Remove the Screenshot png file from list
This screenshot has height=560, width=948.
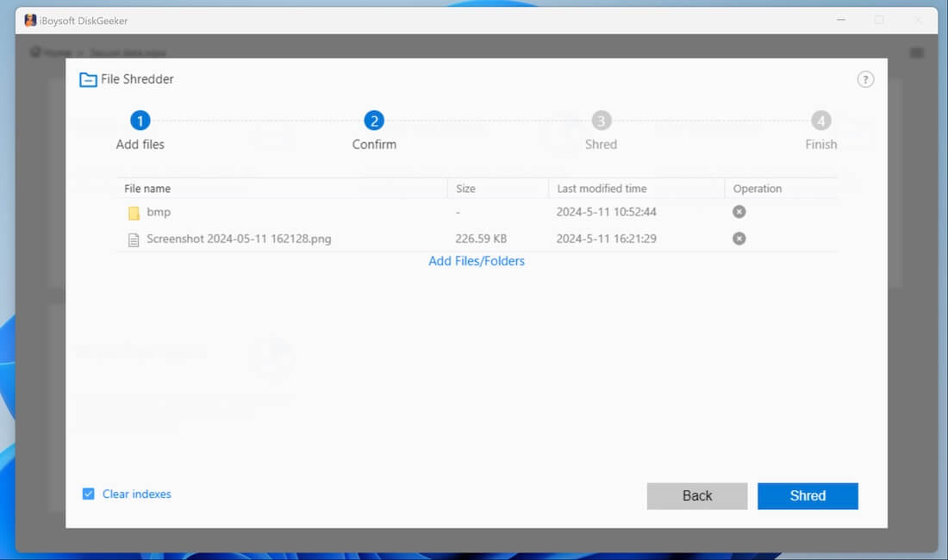[x=739, y=239]
